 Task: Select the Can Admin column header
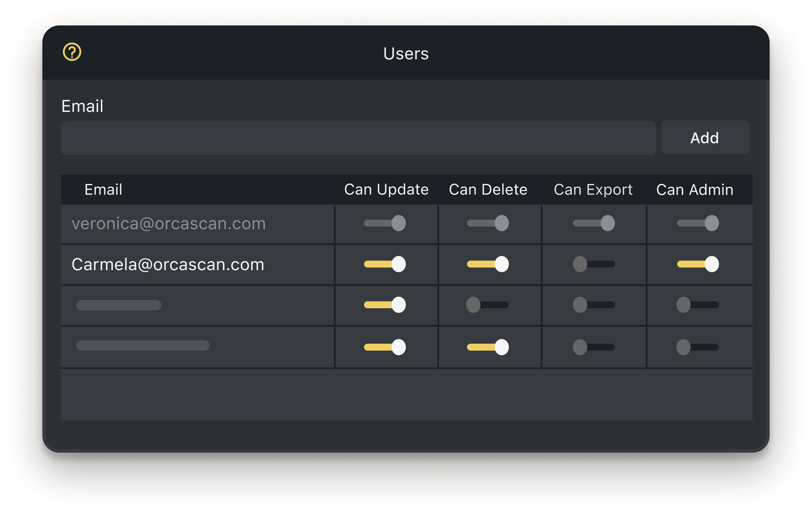coord(695,189)
